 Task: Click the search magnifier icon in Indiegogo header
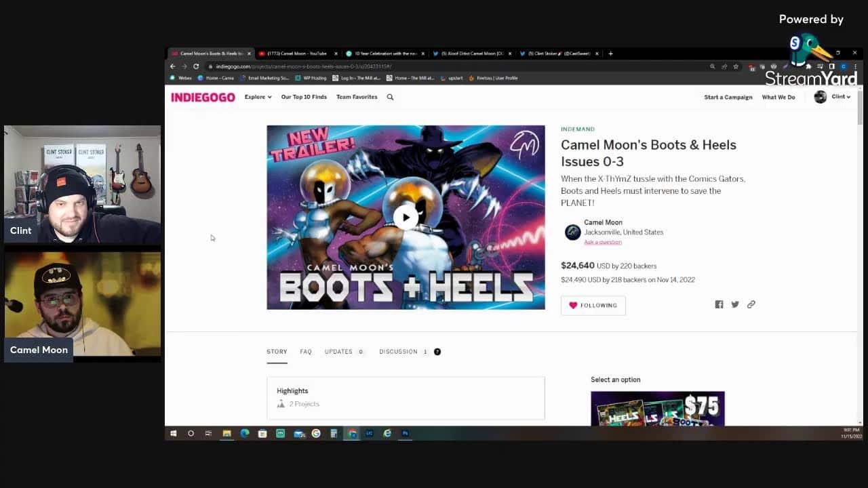click(390, 97)
